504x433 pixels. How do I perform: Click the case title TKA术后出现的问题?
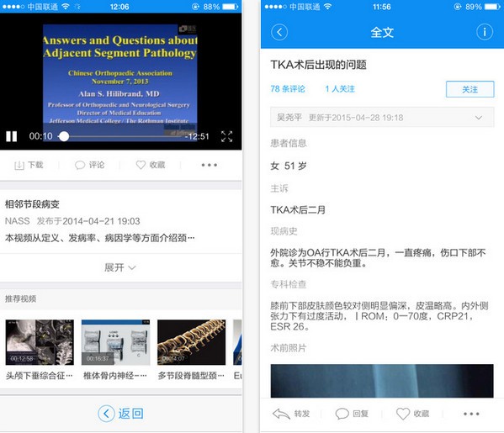[x=318, y=65]
